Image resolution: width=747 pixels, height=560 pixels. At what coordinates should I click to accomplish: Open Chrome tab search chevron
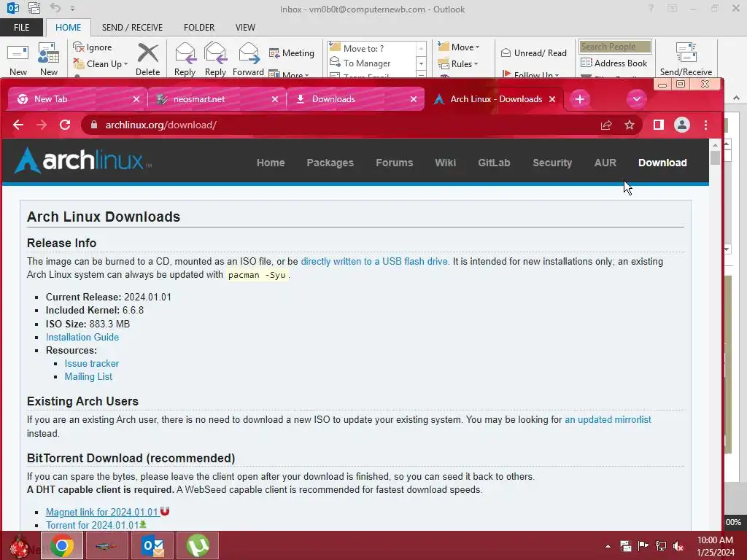pyautogui.click(x=636, y=99)
